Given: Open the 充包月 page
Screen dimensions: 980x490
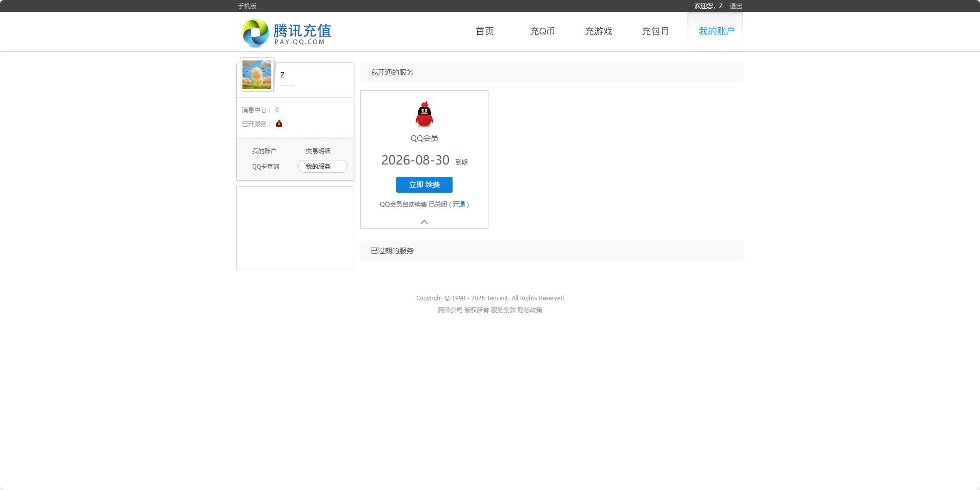Looking at the screenshot, I should pos(656,31).
